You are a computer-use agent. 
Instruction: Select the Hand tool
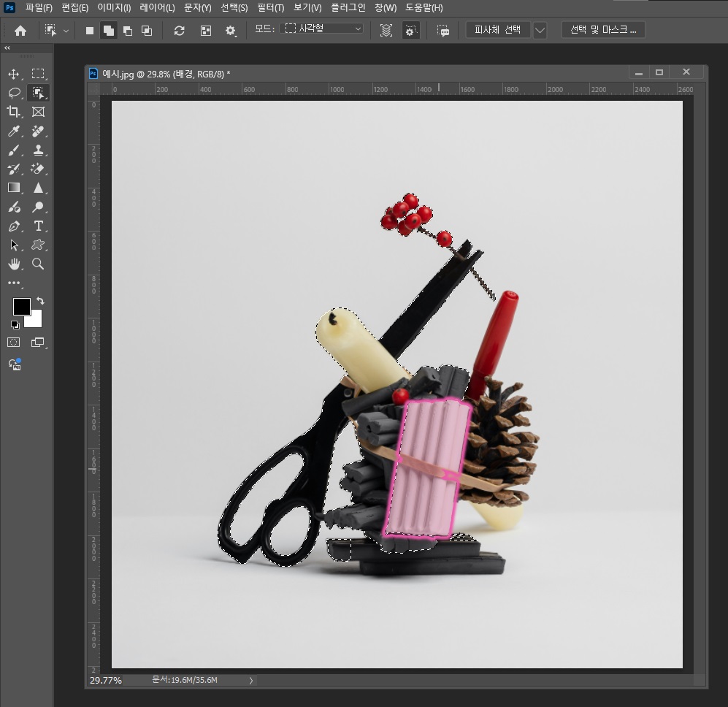point(13,264)
